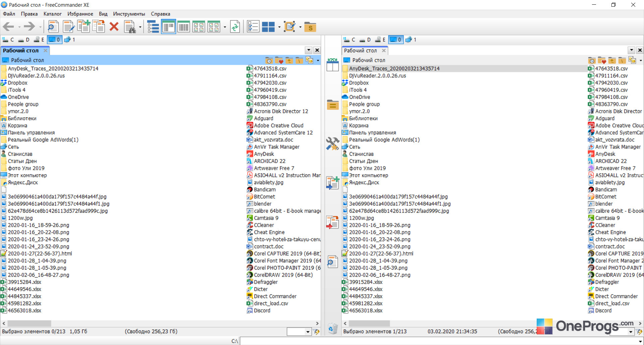Open left panel Favorites folder heart icon
644x345 pixels.
pos(279,60)
